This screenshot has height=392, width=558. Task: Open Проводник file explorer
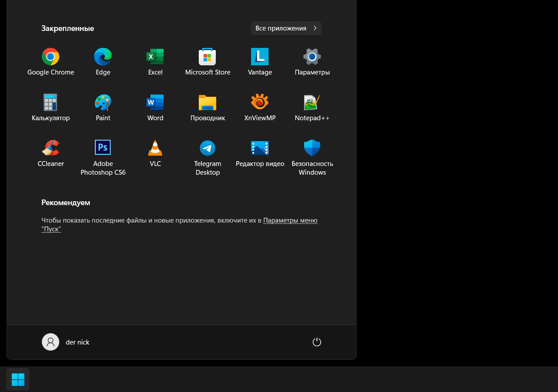click(208, 108)
